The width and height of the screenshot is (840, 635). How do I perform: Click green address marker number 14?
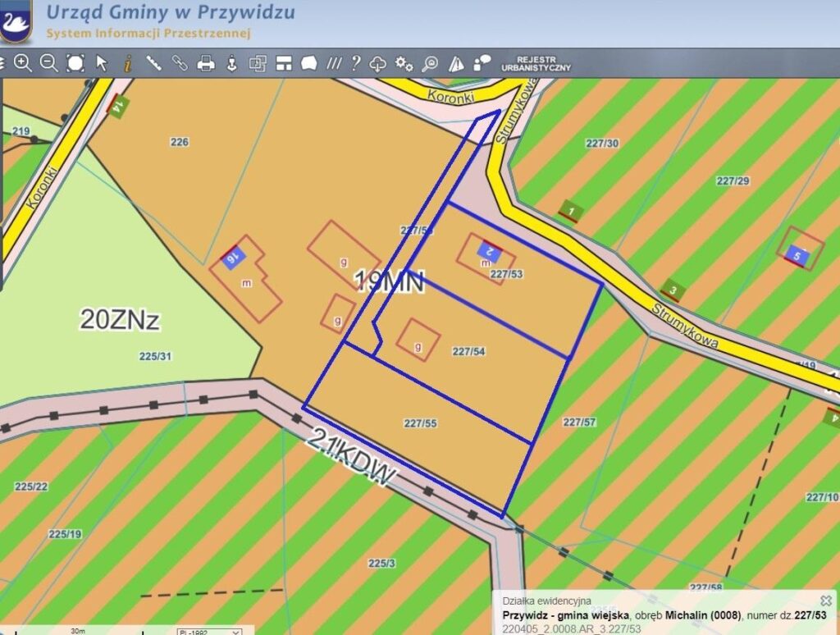coord(118,107)
